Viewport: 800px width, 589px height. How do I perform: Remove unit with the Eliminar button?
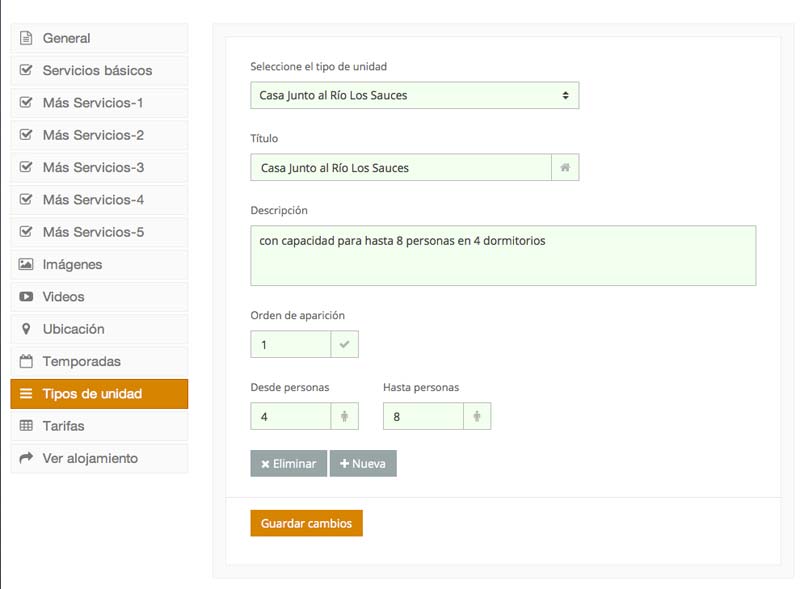(288, 463)
